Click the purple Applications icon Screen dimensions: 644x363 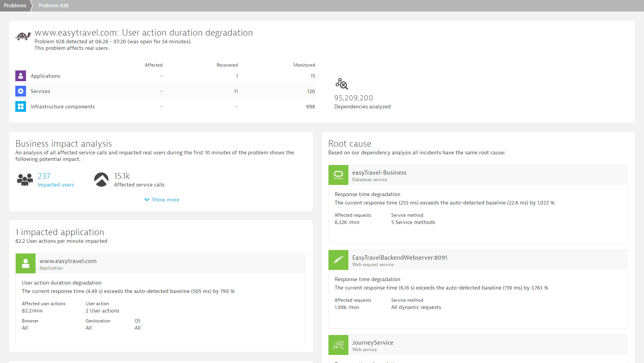coord(21,76)
